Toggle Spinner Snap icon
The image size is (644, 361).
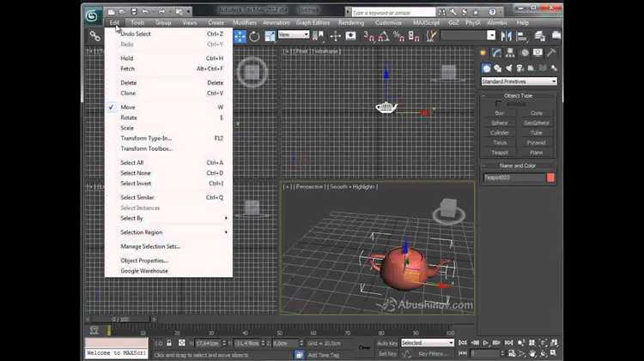(x=414, y=37)
